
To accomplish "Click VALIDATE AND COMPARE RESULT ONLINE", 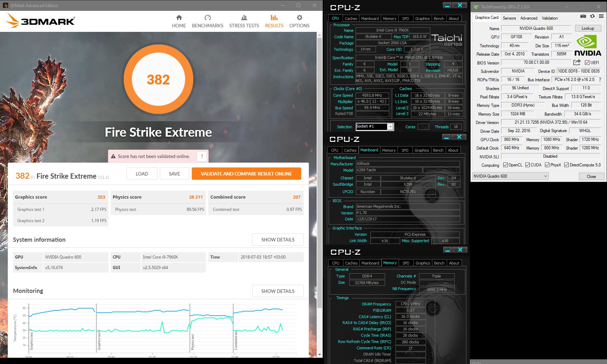I will pyautogui.click(x=246, y=174).
